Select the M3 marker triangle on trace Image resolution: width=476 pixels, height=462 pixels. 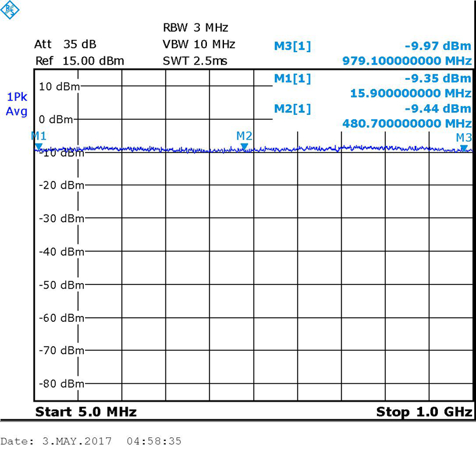(x=464, y=148)
